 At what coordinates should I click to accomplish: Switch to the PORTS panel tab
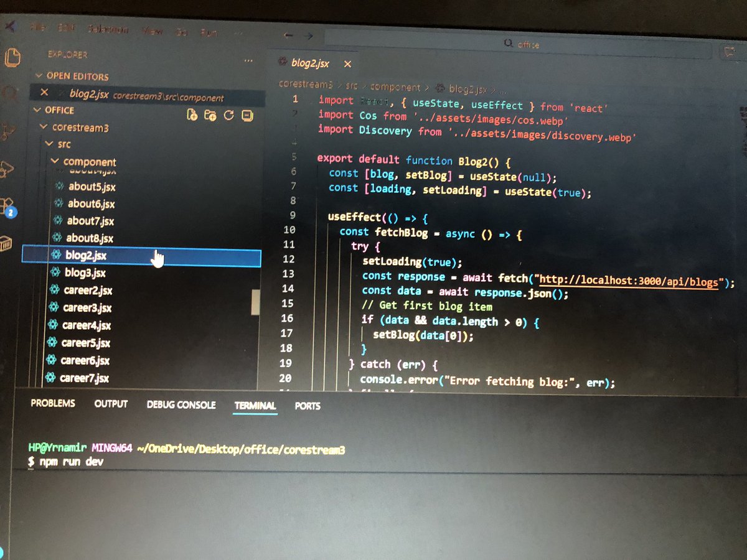(308, 406)
